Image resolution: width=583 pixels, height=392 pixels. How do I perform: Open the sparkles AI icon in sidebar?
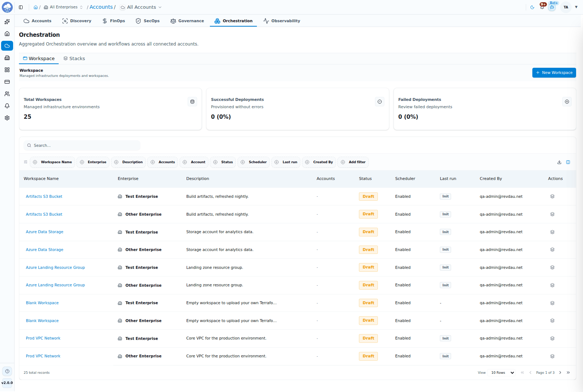click(7, 22)
